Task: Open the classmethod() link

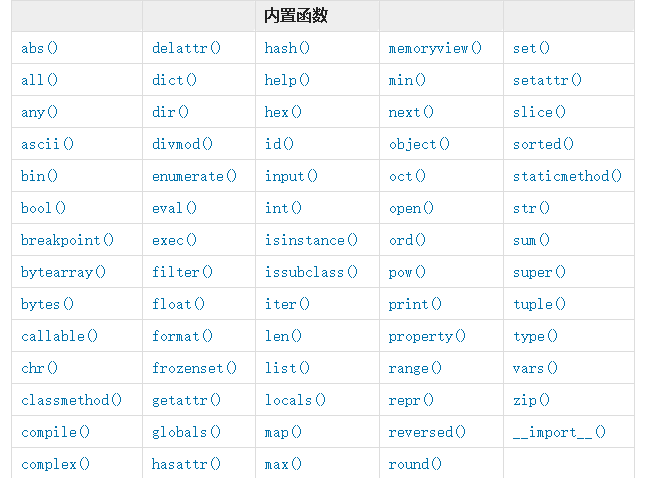Action: (x=72, y=400)
